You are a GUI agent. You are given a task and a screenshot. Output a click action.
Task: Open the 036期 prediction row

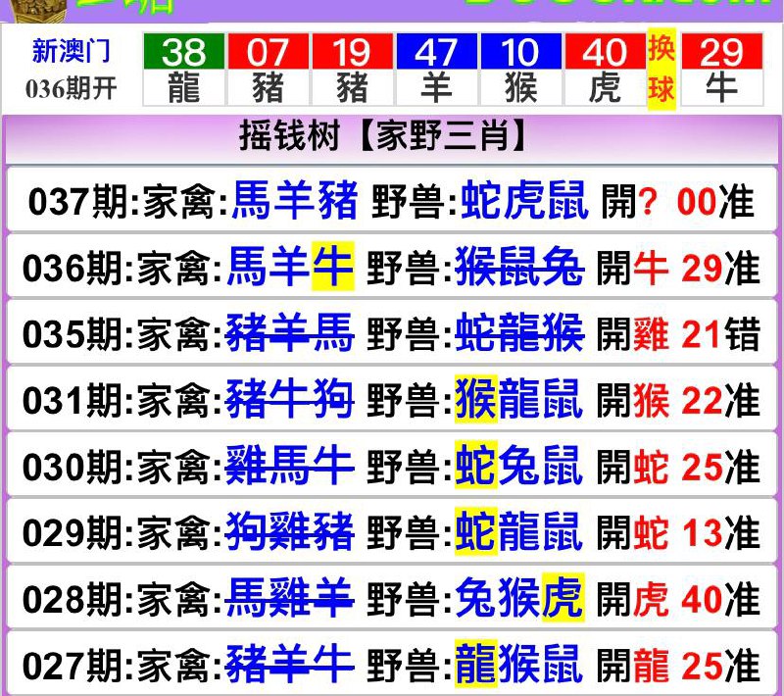pyautogui.click(x=391, y=267)
